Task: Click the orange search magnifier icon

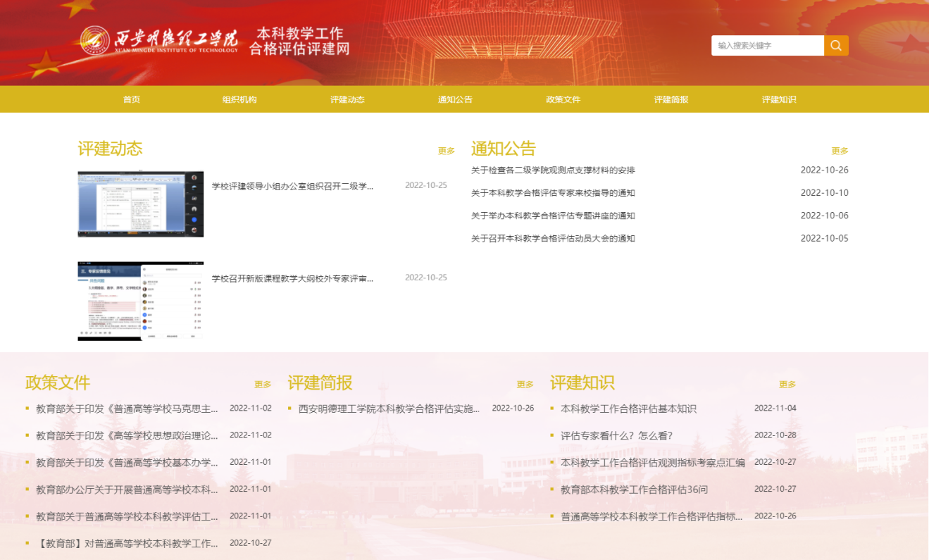Action: pyautogui.click(x=836, y=46)
